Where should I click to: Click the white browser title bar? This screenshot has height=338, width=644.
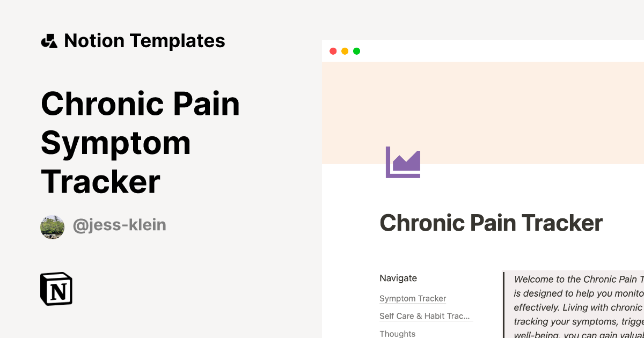(483, 51)
